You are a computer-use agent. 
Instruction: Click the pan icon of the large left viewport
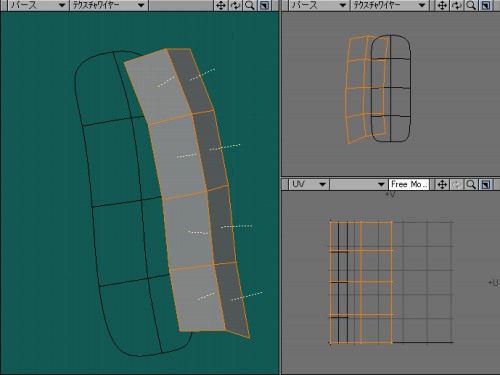click(221, 5)
